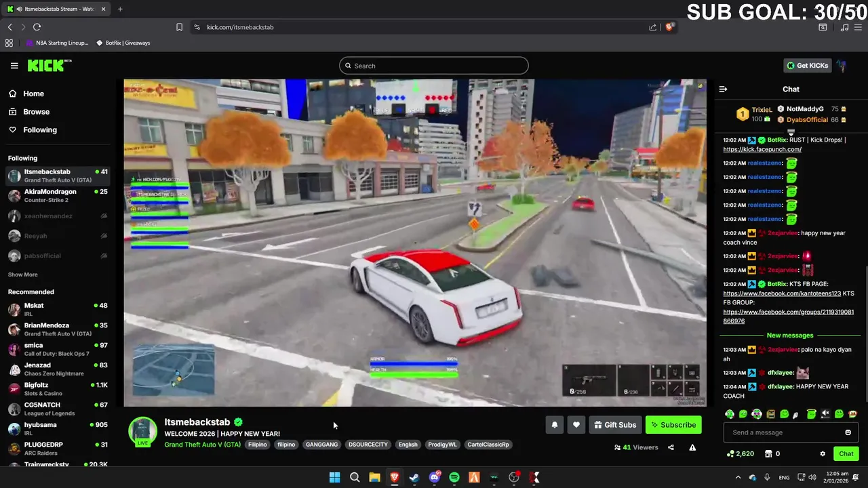Click the share icon beside viewers

pos(671,447)
